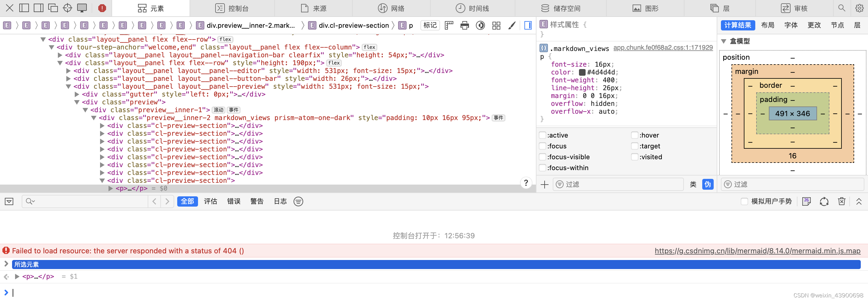Click the red error indicator icon
Screen dimensions: 868x301
coord(102,8)
